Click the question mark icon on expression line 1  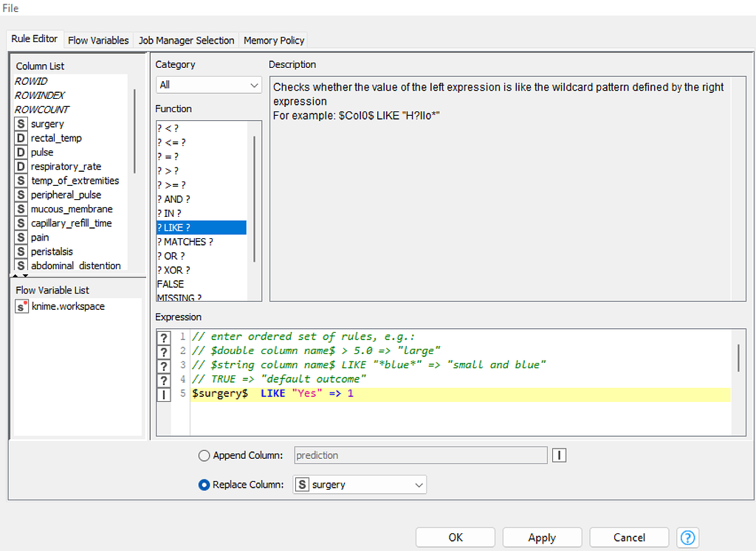tap(163, 336)
